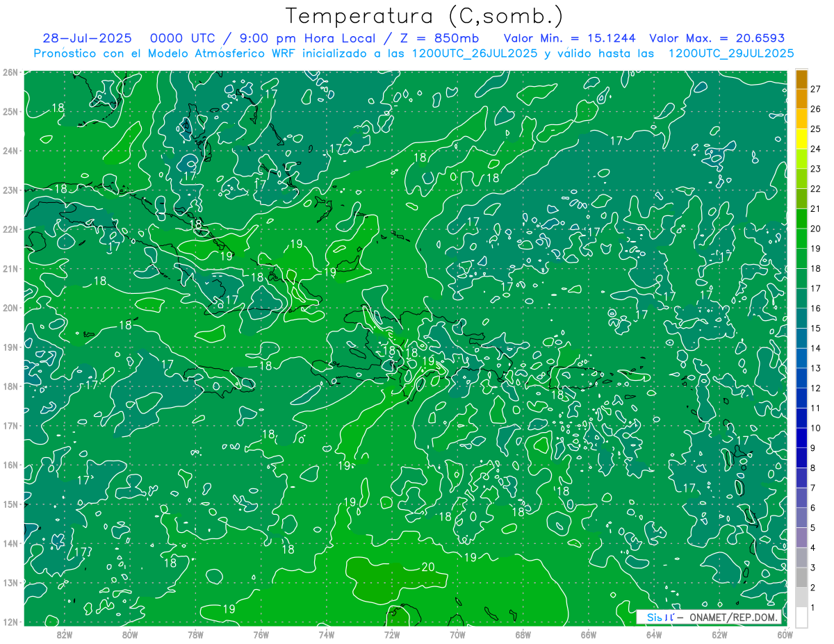Image resolution: width=834 pixels, height=644 pixels.
Task: Click the title 'Temperatura (C,somb.)'
Action: [x=424, y=16]
